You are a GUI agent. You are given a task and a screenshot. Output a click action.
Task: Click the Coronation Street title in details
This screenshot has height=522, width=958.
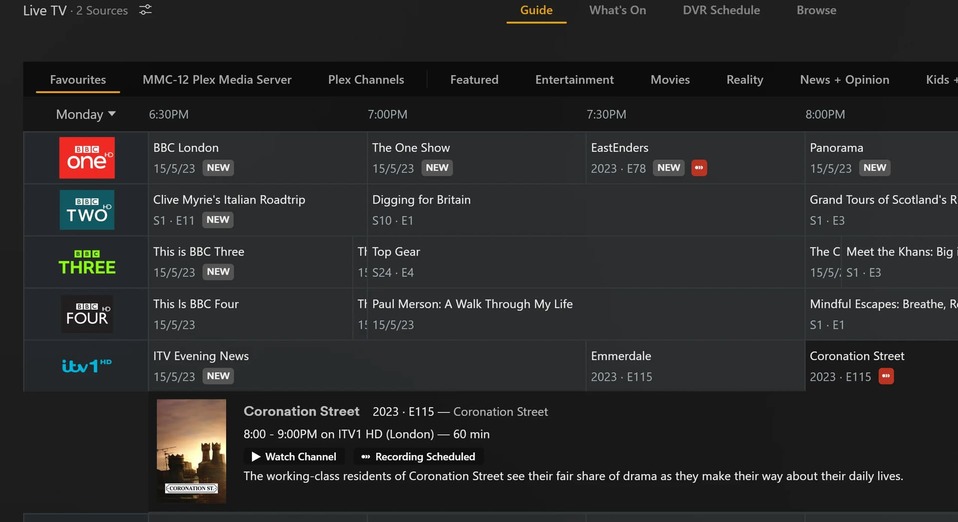301,411
